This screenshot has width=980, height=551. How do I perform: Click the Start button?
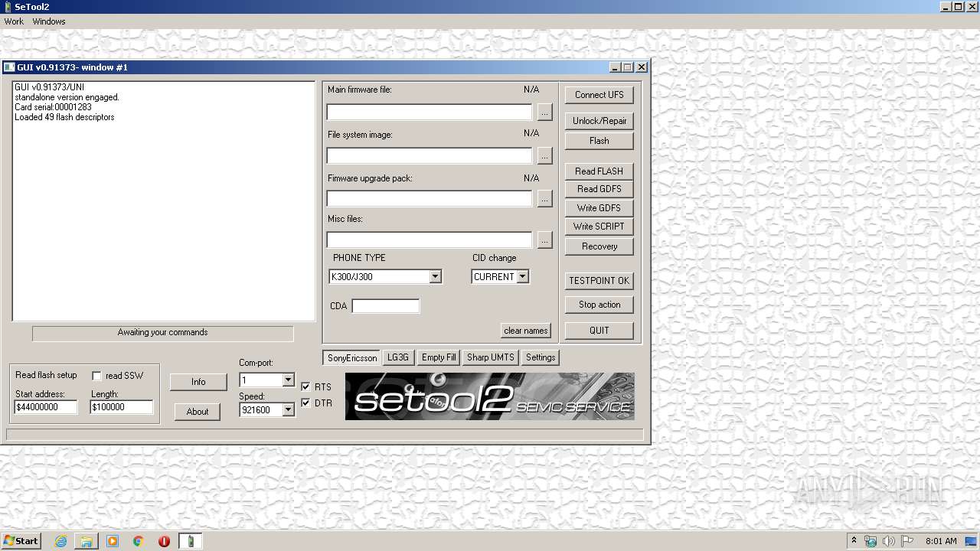coord(21,540)
